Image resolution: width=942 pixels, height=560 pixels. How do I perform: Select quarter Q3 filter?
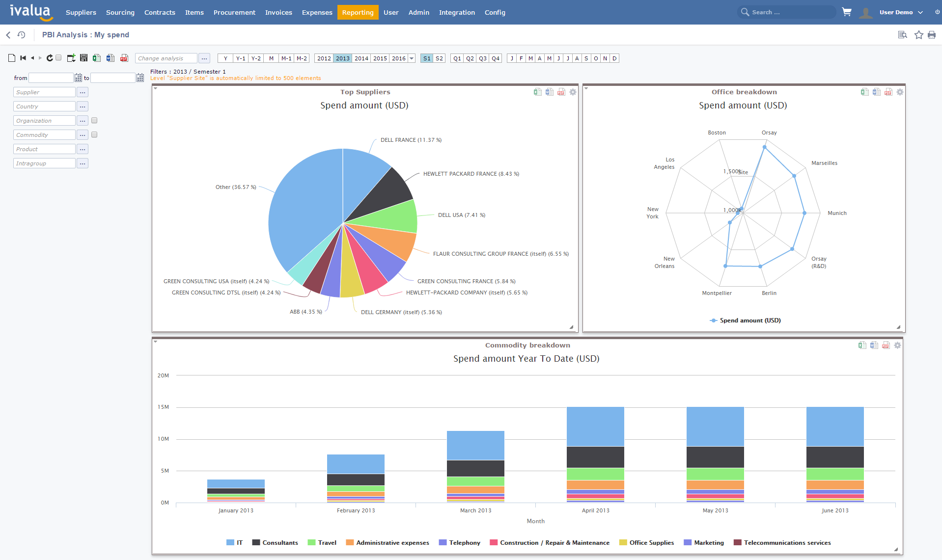click(483, 58)
